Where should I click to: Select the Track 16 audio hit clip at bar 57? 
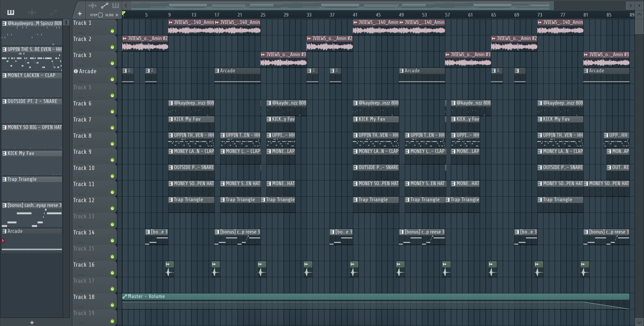[x=446, y=269]
